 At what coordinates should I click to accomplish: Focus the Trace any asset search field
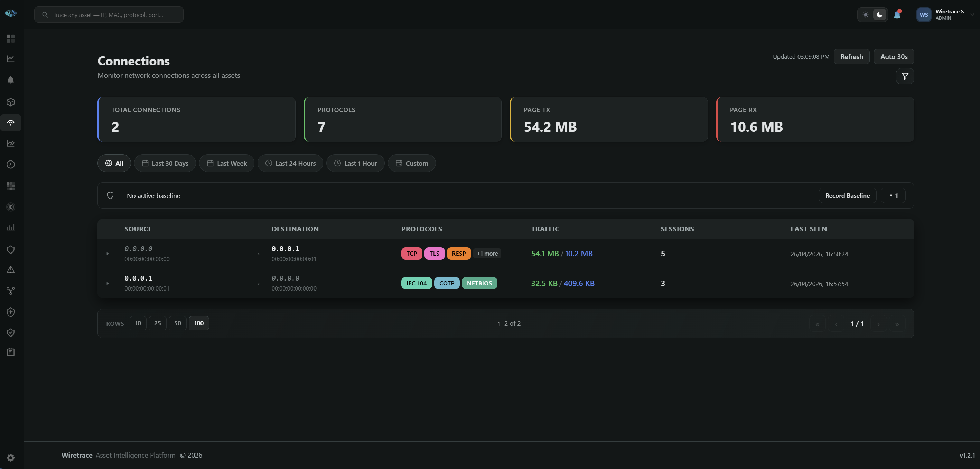click(109, 15)
